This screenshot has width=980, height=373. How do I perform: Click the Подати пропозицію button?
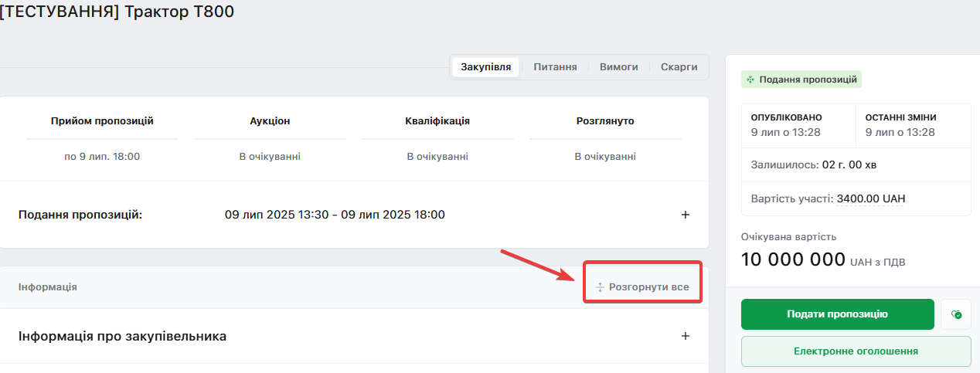(837, 314)
